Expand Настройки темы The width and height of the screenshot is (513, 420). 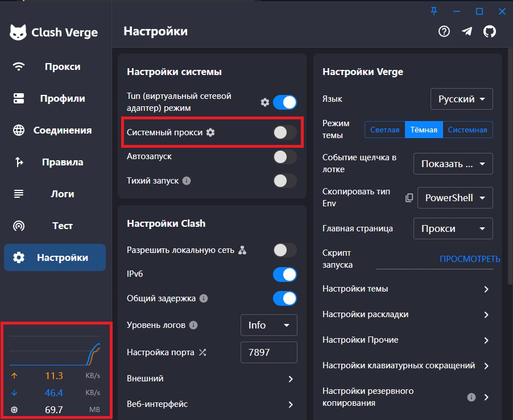pos(407,289)
